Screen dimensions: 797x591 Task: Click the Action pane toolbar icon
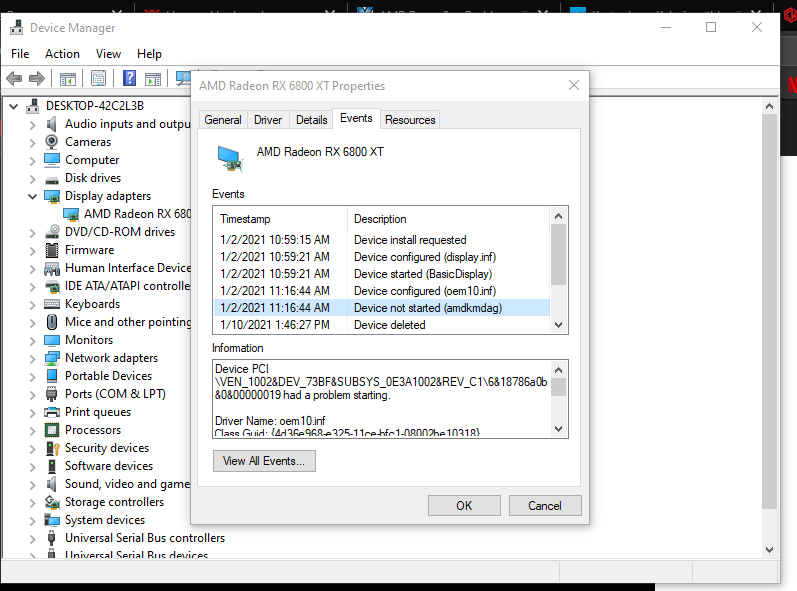[152, 79]
